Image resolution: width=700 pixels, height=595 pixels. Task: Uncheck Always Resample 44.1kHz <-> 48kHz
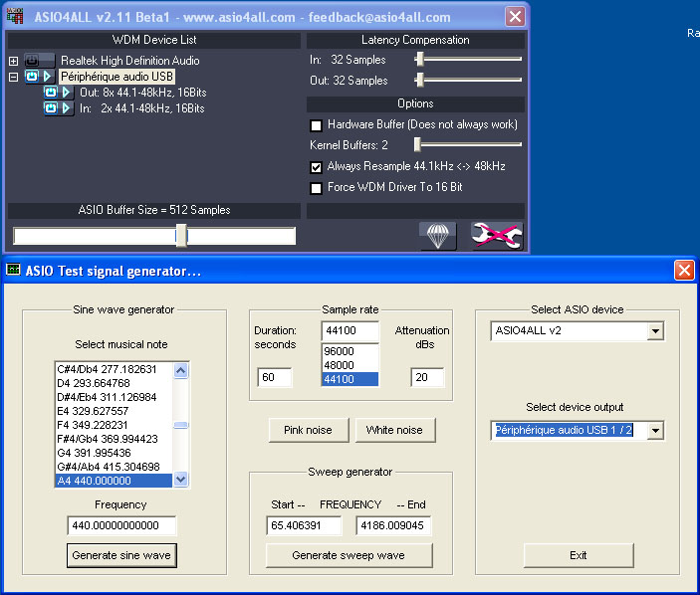(x=316, y=167)
